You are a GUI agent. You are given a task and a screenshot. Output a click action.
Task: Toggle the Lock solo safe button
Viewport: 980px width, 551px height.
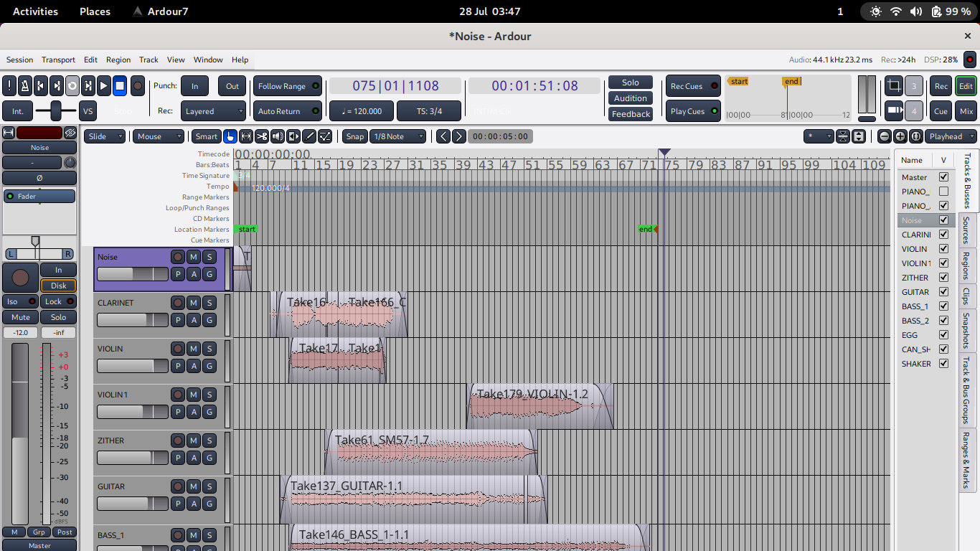tap(59, 301)
